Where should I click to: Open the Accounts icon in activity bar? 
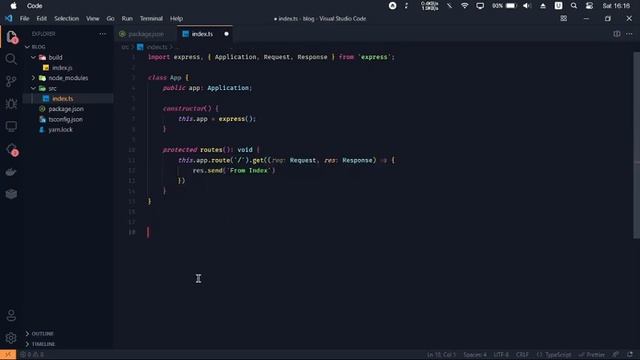pyautogui.click(x=11, y=315)
